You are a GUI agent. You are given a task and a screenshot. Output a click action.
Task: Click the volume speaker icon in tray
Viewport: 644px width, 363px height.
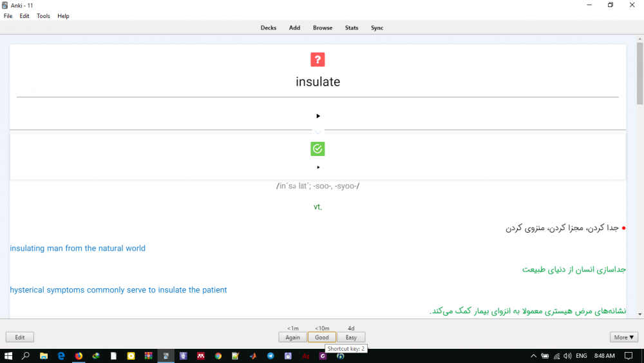click(567, 356)
